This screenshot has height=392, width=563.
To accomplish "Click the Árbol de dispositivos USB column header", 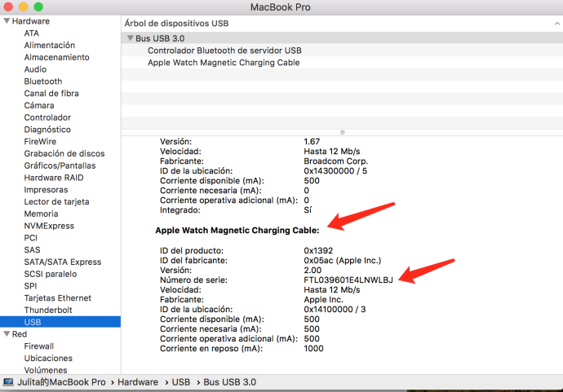I will 176,24.
